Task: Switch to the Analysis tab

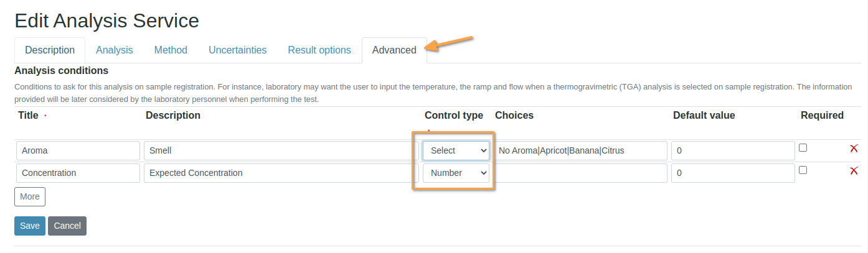Action: click(x=115, y=50)
